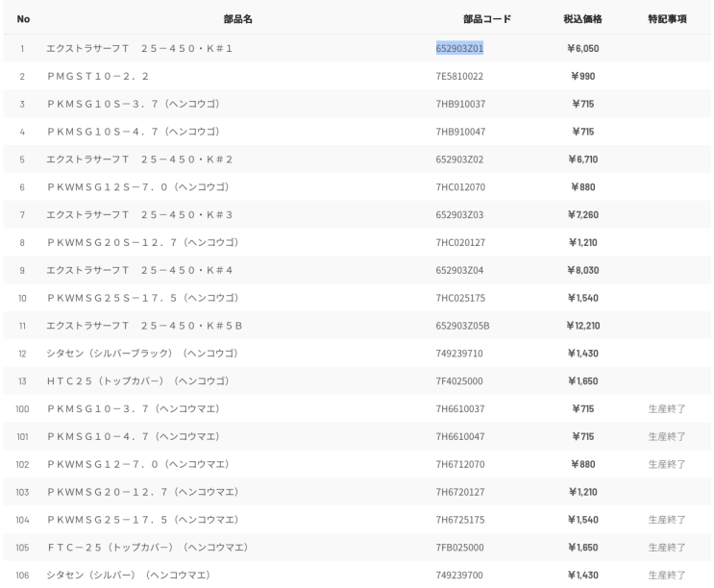Screen dimensions: 714x588
Task: Click price ¥880 in row 6
Action: [x=583, y=187]
